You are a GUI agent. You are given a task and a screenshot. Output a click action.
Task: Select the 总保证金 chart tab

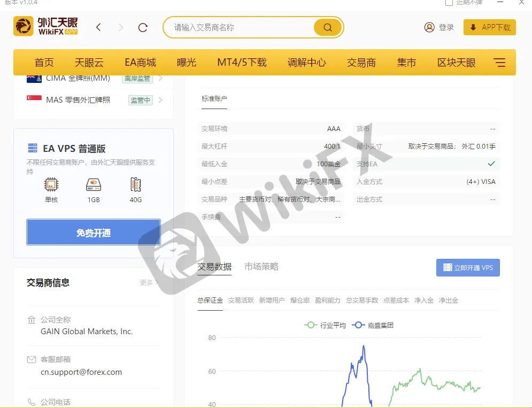click(210, 301)
